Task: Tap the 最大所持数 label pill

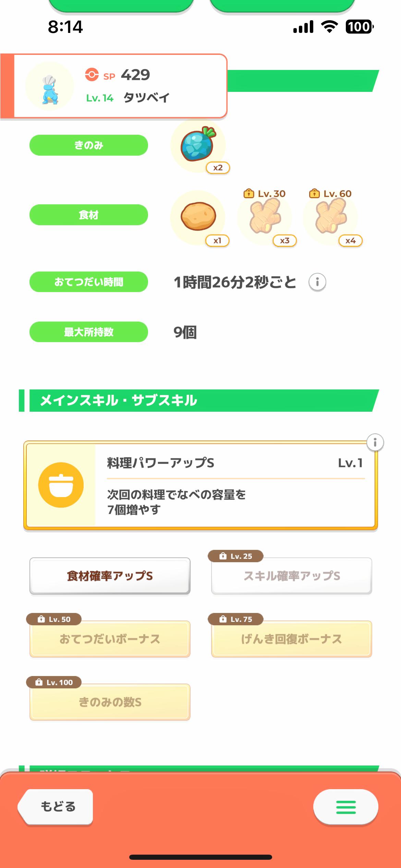Action: pyautogui.click(x=89, y=332)
